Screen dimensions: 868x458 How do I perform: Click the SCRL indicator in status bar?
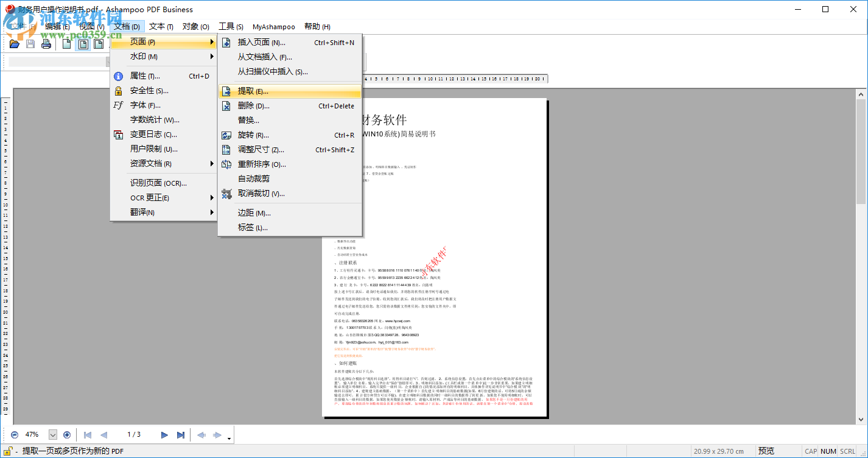point(847,451)
